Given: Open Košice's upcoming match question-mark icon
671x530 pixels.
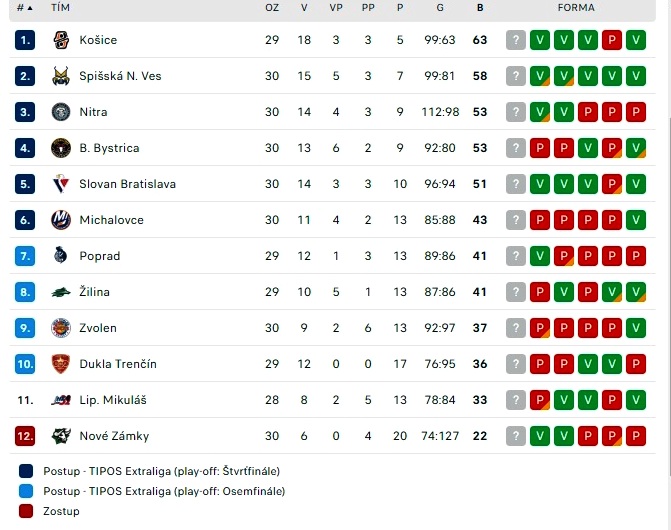Looking at the screenshot, I should pos(516,40).
